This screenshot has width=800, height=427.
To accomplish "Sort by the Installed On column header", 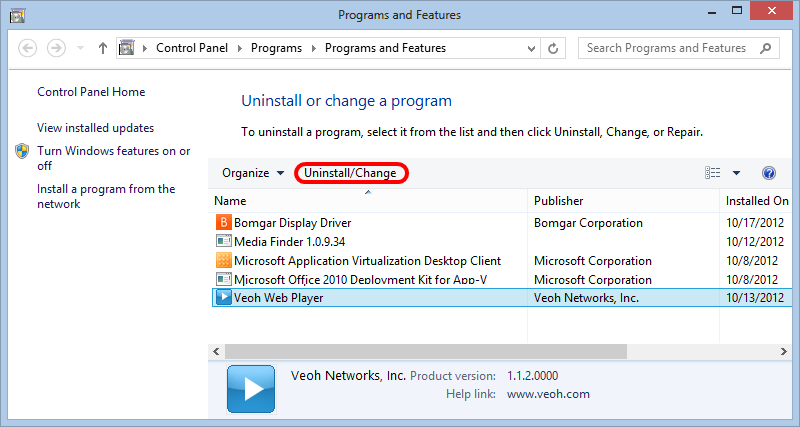I will (x=758, y=201).
